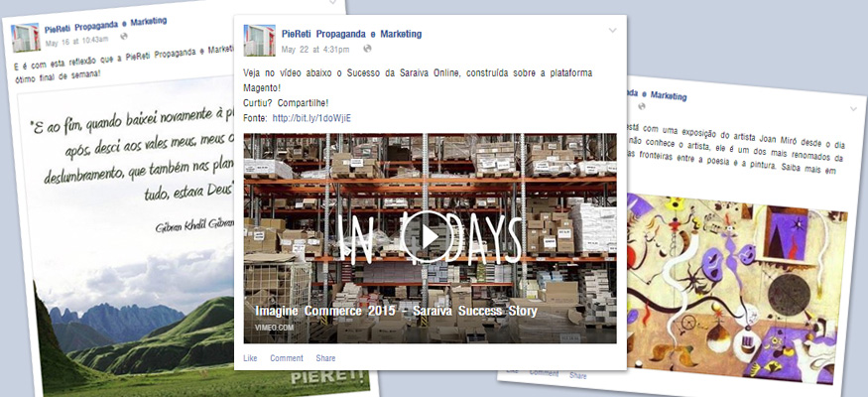Screen dimensions: 868x397
Task: Open the bit.ly/1doWjiE source link
Action: (x=311, y=118)
